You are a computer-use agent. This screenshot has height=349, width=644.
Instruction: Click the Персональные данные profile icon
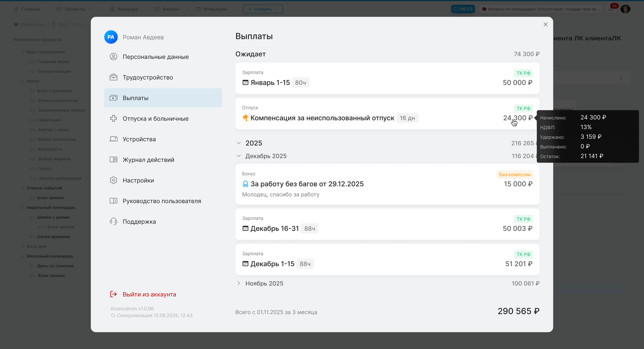click(x=113, y=57)
